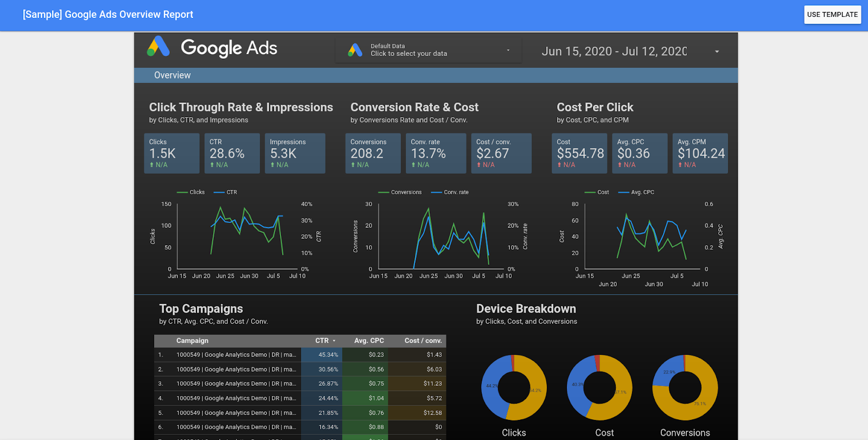868x440 pixels.
Task: Click the blue CTR legend line in first chart
Action: pyautogui.click(x=219, y=193)
